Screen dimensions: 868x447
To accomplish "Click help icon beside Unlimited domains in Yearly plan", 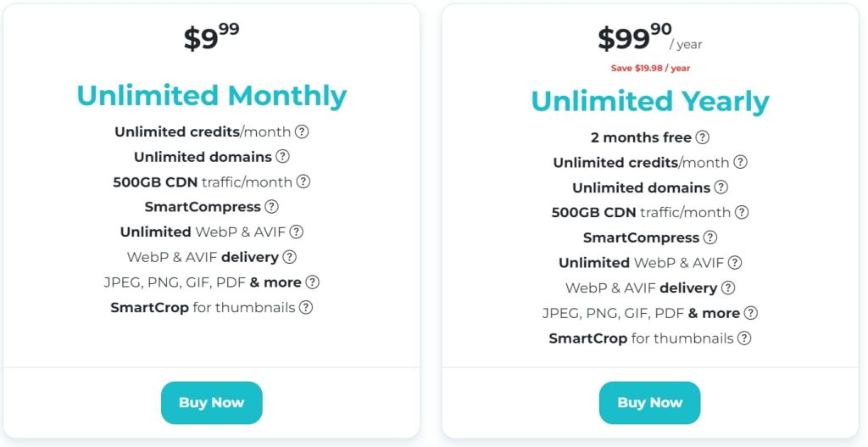I will tap(721, 187).
